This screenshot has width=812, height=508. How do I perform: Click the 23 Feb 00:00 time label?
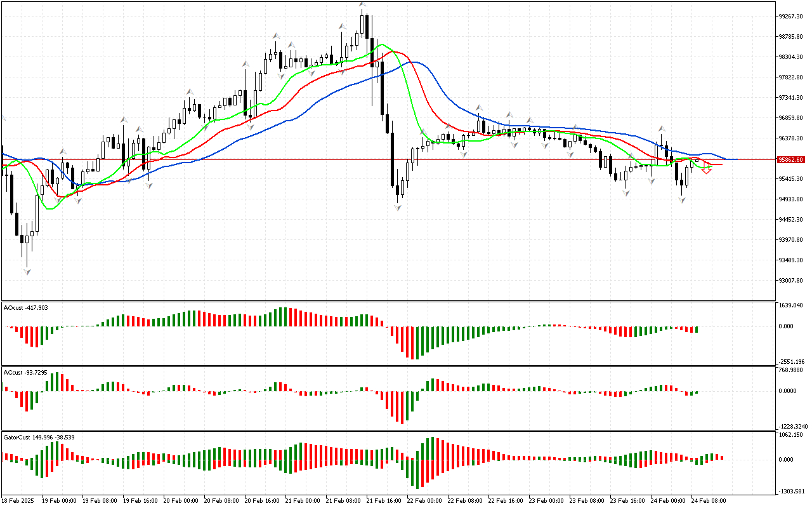point(546,501)
